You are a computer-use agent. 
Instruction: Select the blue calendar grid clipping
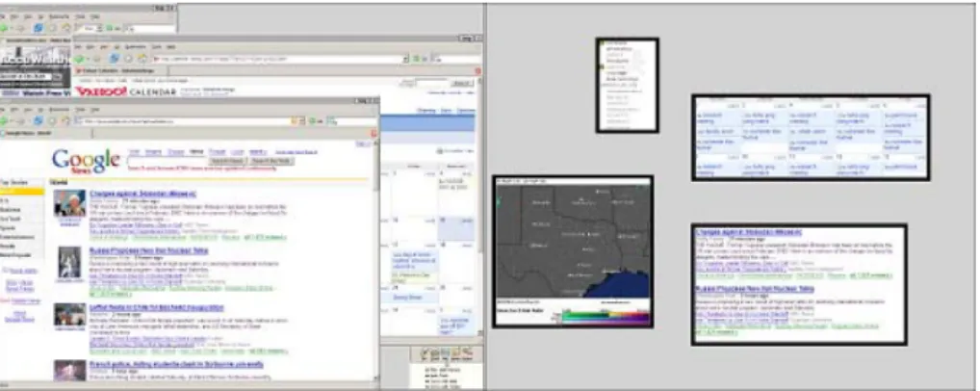(x=811, y=138)
